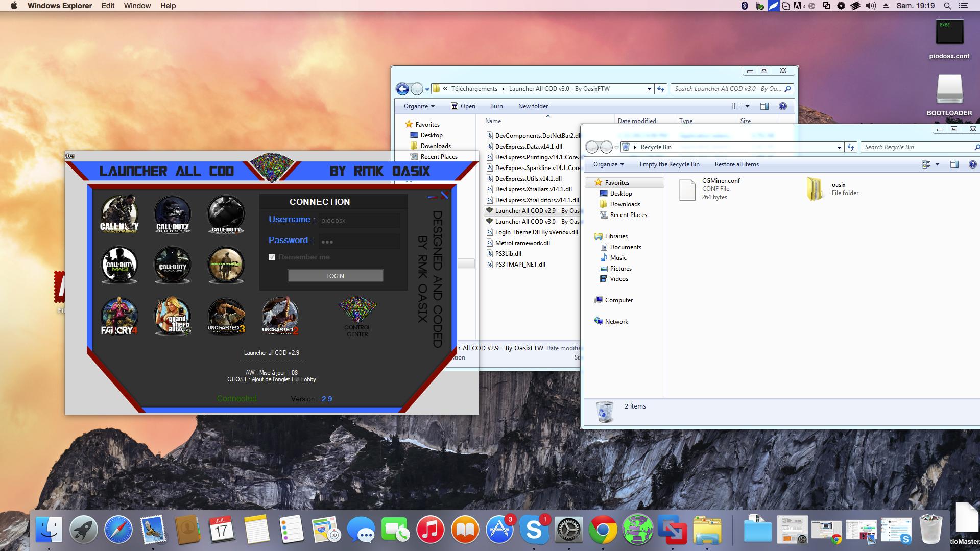Viewport: 980px width, 551px height.
Task: Open System Preferences from the Dock
Action: [x=568, y=529]
